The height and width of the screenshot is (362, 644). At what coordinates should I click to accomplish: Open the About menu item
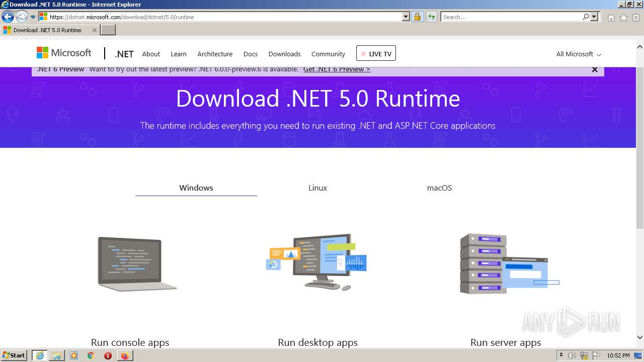point(151,54)
